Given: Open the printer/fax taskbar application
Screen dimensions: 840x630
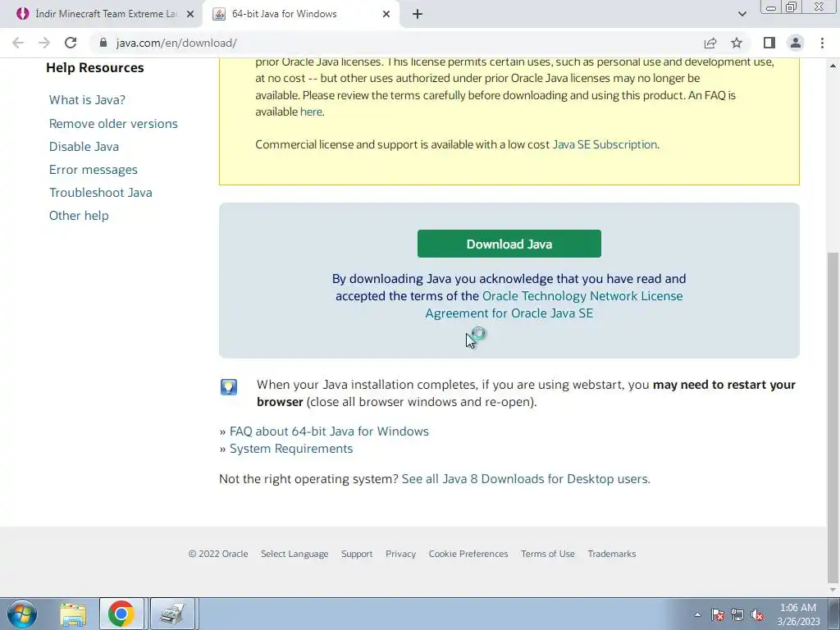Looking at the screenshot, I should click(172, 614).
